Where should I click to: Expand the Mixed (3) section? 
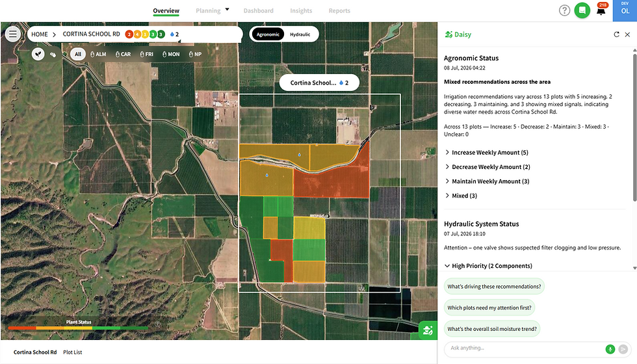[461, 196]
